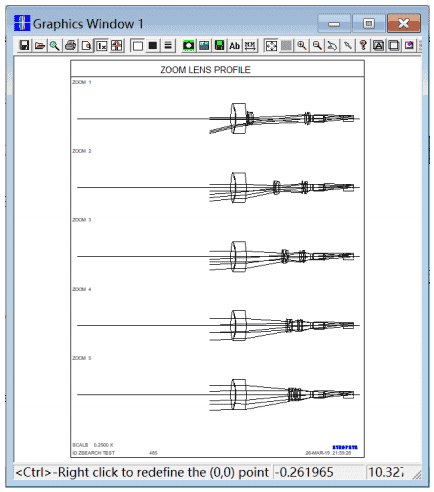Click the measuring ruler NM icon

[250, 46]
